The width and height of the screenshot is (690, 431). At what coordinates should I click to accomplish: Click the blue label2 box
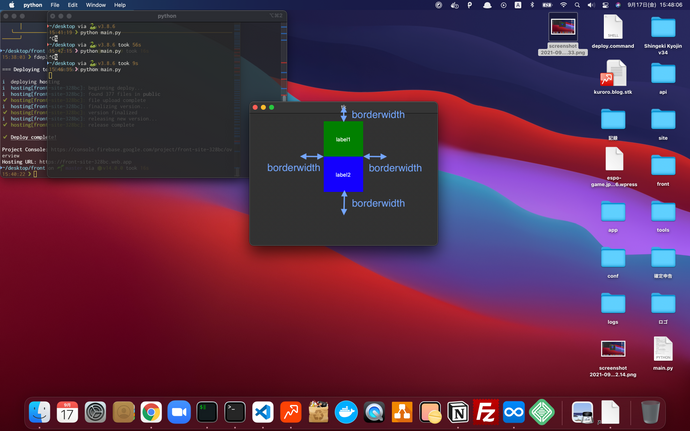(343, 174)
